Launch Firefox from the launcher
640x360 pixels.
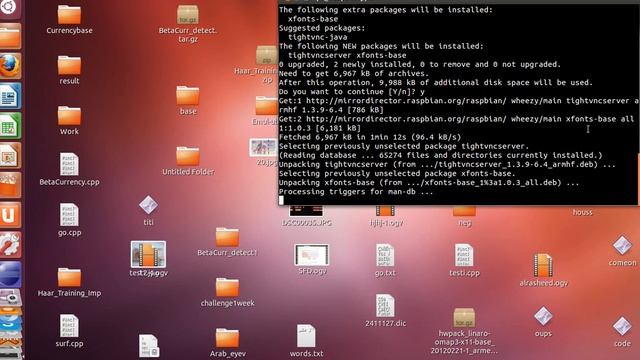[10, 66]
